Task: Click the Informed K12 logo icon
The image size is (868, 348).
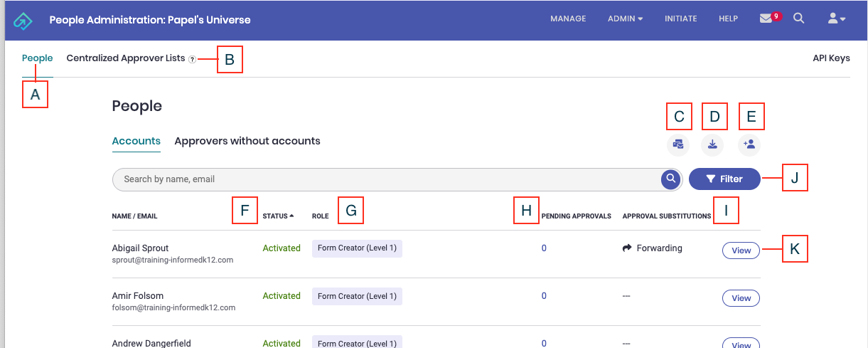Action: (x=23, y=20)
